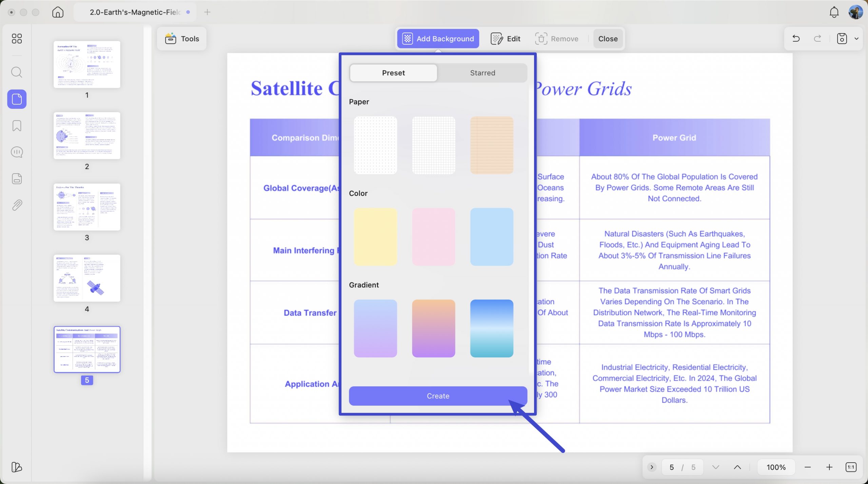Open the attachments paperclip icon
Image resolution: width=868 pixels, height=484 pixels.
point(17,205)
